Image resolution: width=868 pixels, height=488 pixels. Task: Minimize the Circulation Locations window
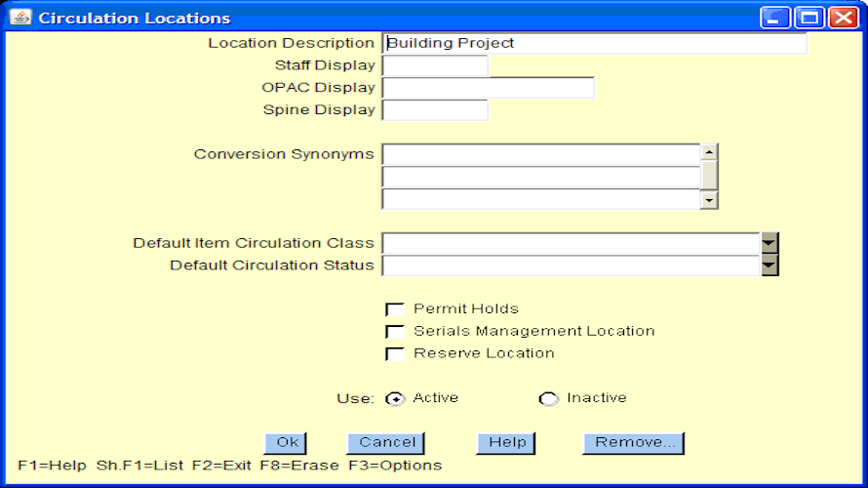[x=776, y=18]
